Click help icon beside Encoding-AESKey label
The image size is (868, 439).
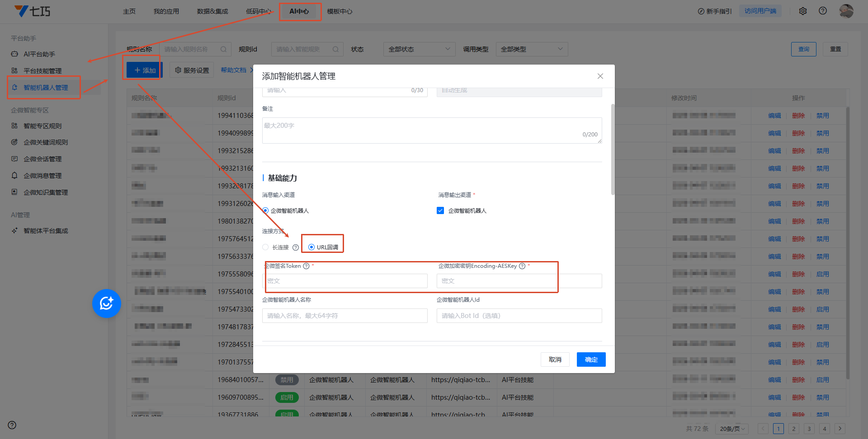click(522, 266)
